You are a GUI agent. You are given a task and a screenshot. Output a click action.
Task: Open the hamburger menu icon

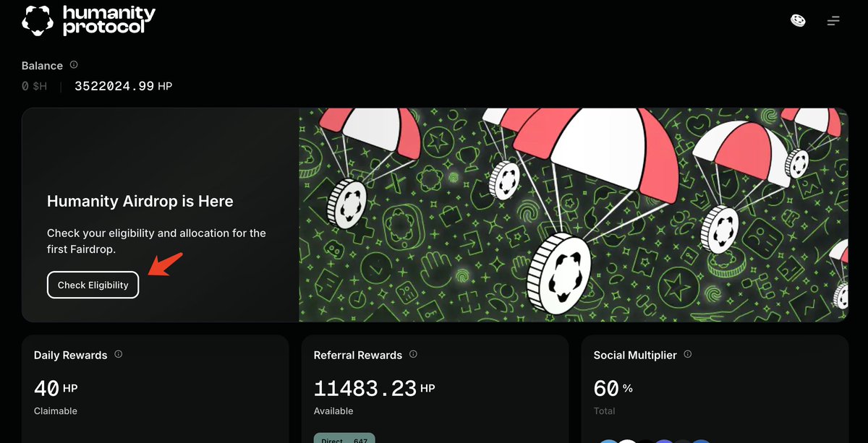pyautogui.click(x=833, y=20)
